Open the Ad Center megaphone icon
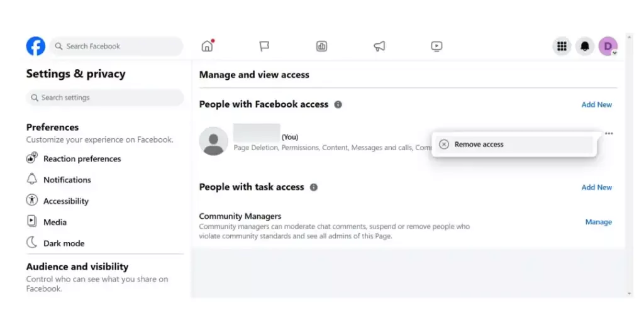The height and width of the screenshot is (335, 644). [379, 46]
